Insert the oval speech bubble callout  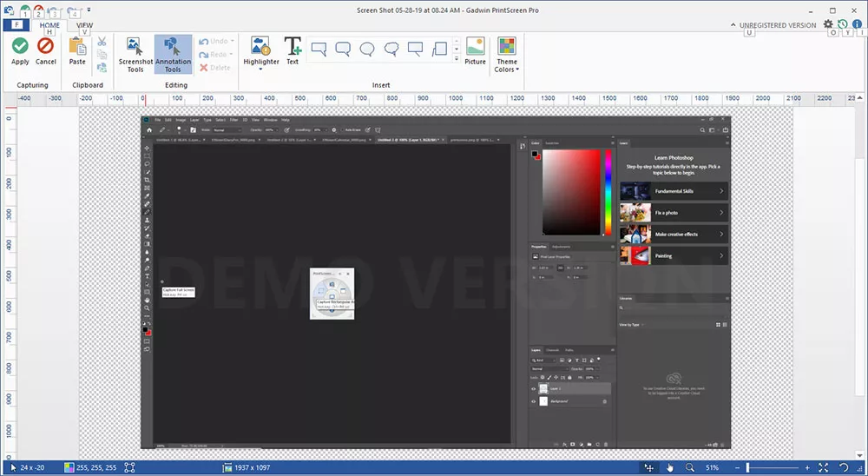coord(367,49)
